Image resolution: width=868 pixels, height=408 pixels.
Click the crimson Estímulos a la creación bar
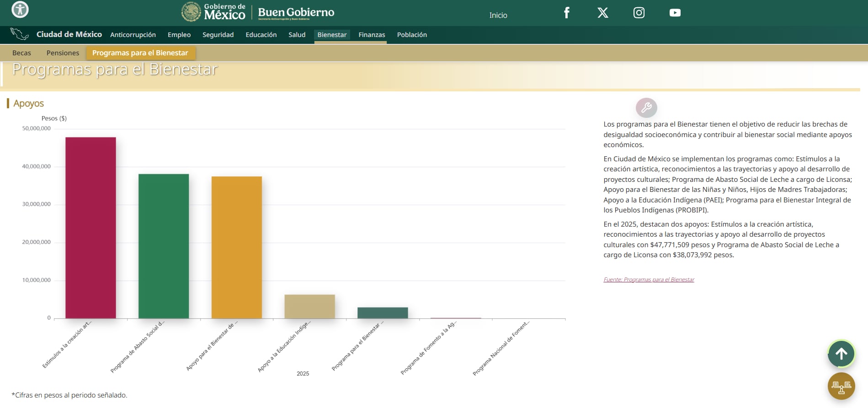(91, 228)
